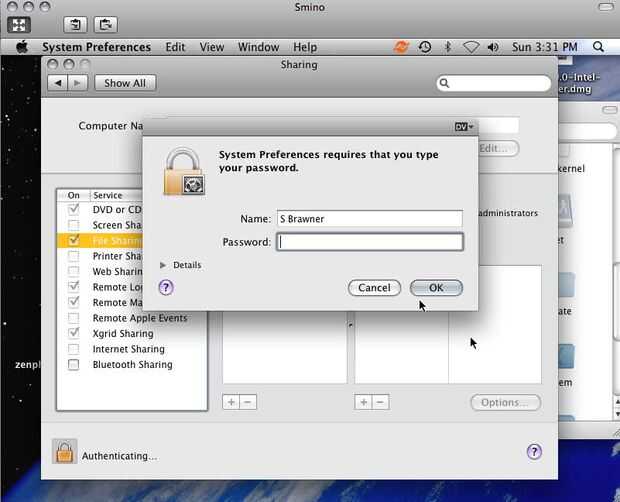Toggle the File Sharing checkbox
Viewport: 620px width, 502px height.
coord(74,240)
